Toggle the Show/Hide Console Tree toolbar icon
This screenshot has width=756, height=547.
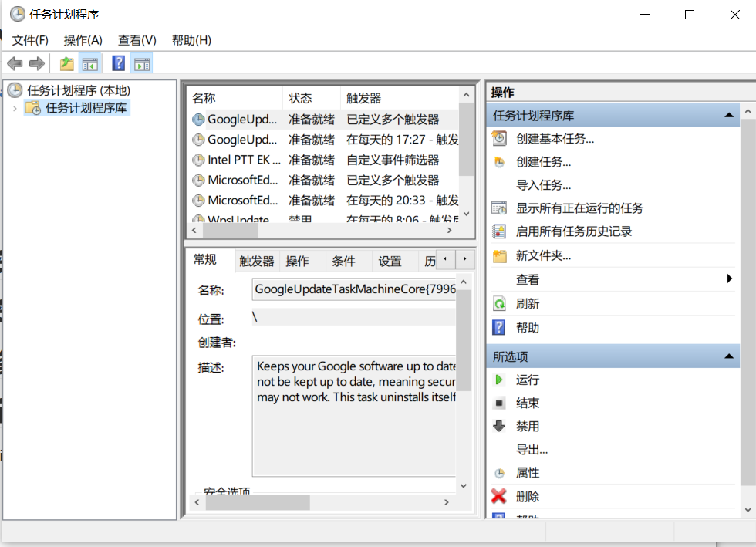click(90, 64)
